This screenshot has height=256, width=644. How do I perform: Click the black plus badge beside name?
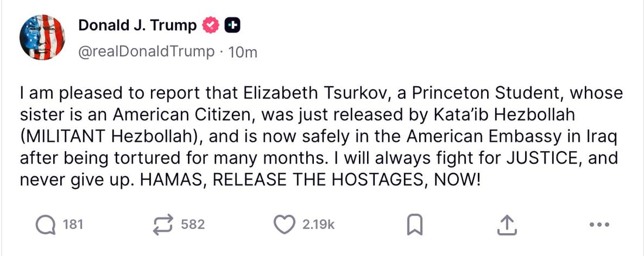(x=232, y=25)
